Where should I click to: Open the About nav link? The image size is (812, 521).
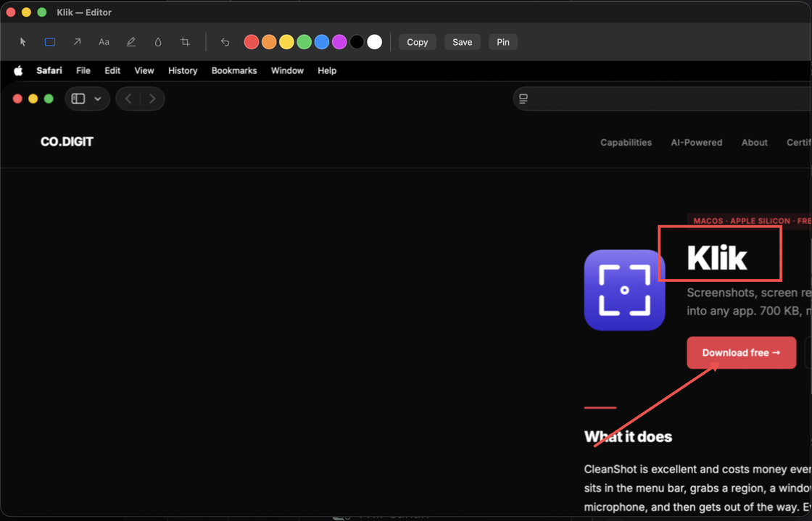755,142
